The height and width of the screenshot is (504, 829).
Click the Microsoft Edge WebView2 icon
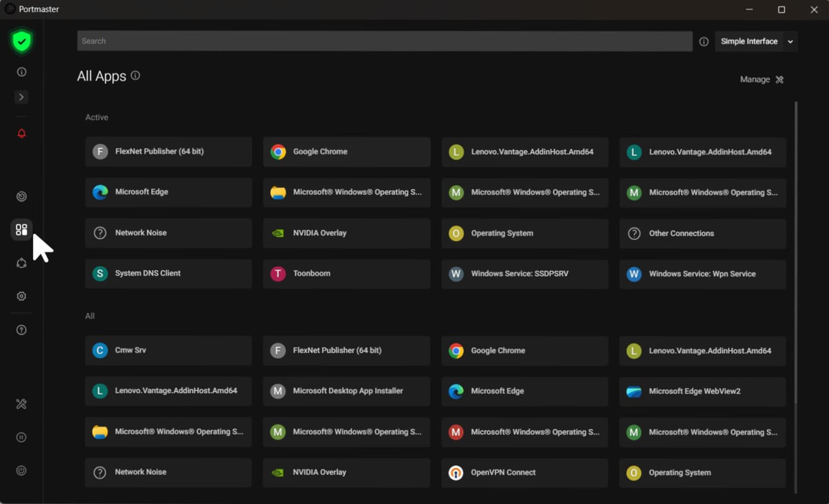click(634, 392)
